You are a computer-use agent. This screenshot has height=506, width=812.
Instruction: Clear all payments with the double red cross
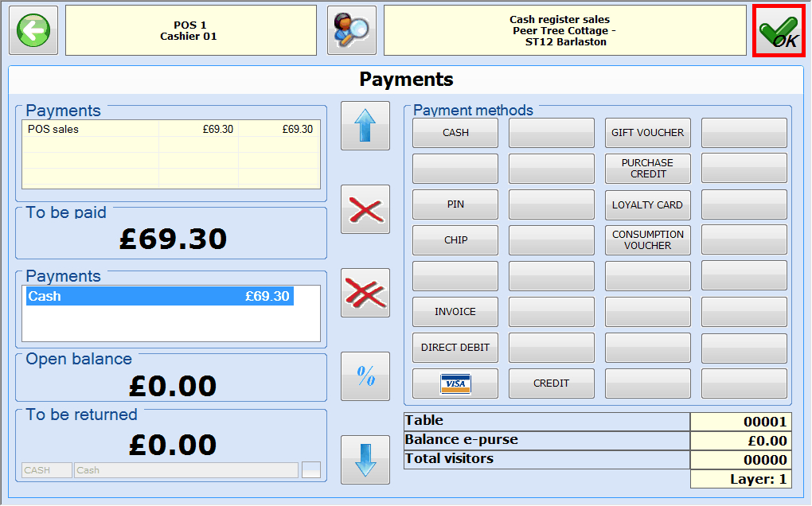click(x=365, y=293)
